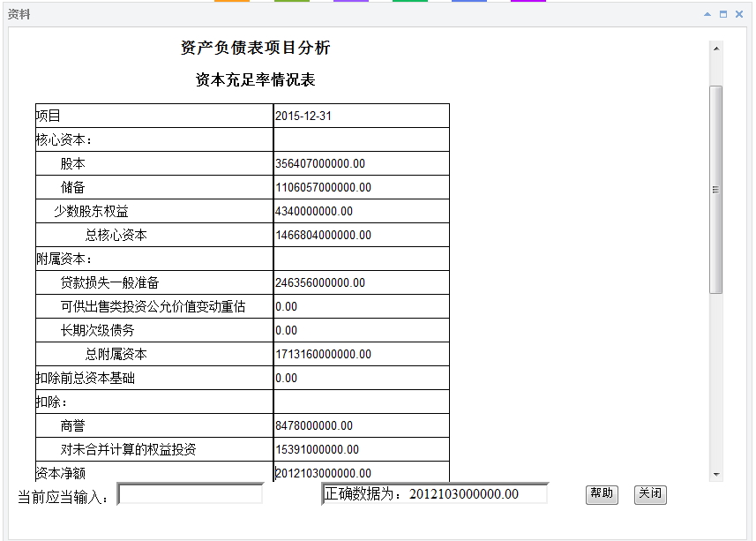Click the 资本充足率情况表 subtitle
This screenshot has width=756, height=541.
click(256, 79)
